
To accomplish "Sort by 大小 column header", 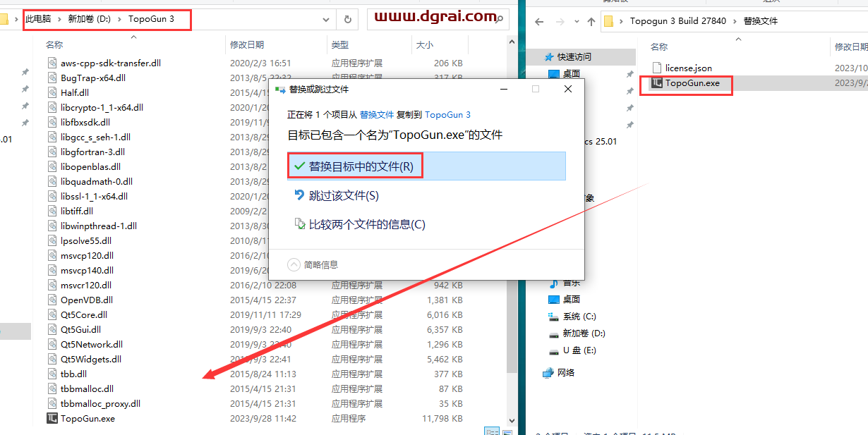I will pos(425,44).
